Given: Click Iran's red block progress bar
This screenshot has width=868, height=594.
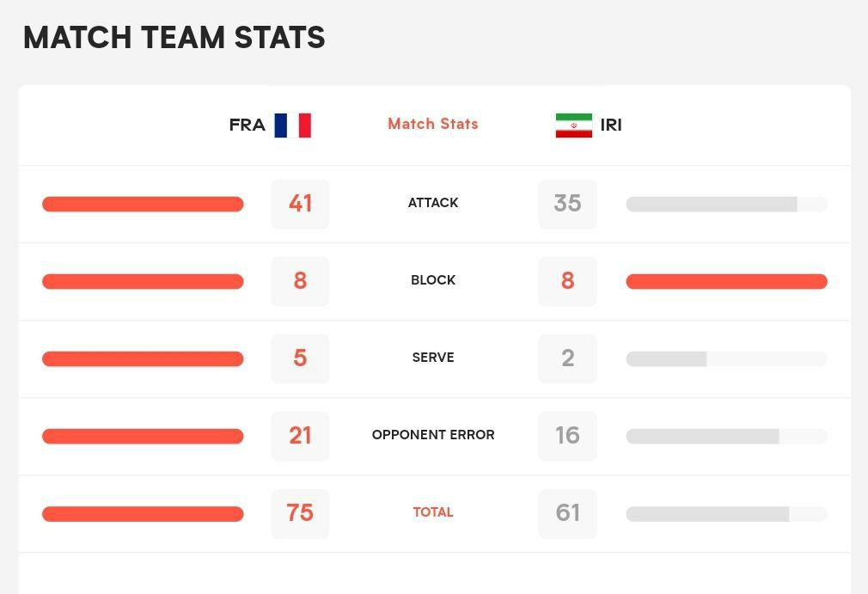Looking at the screenshot, I should click(x=726, y=282).
